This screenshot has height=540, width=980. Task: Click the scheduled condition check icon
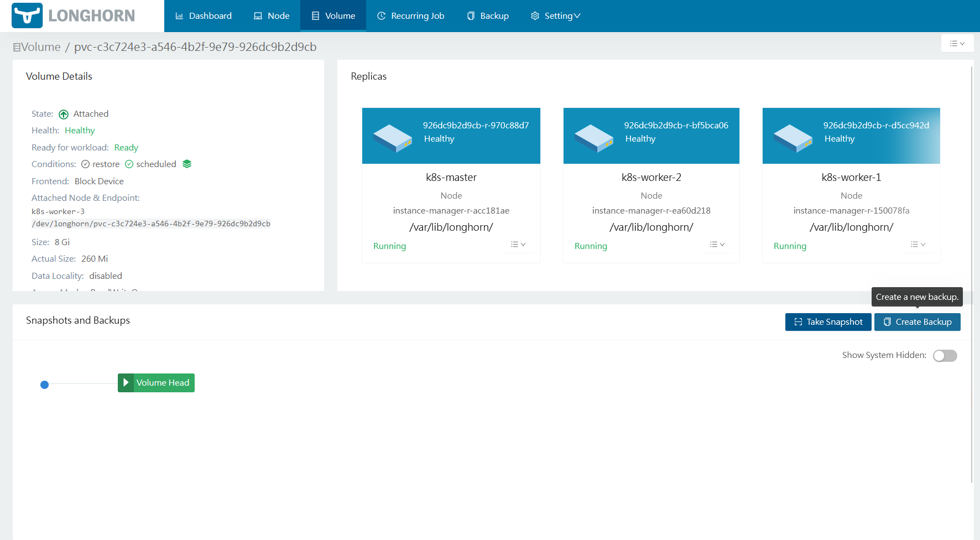[x=129, y=164]
